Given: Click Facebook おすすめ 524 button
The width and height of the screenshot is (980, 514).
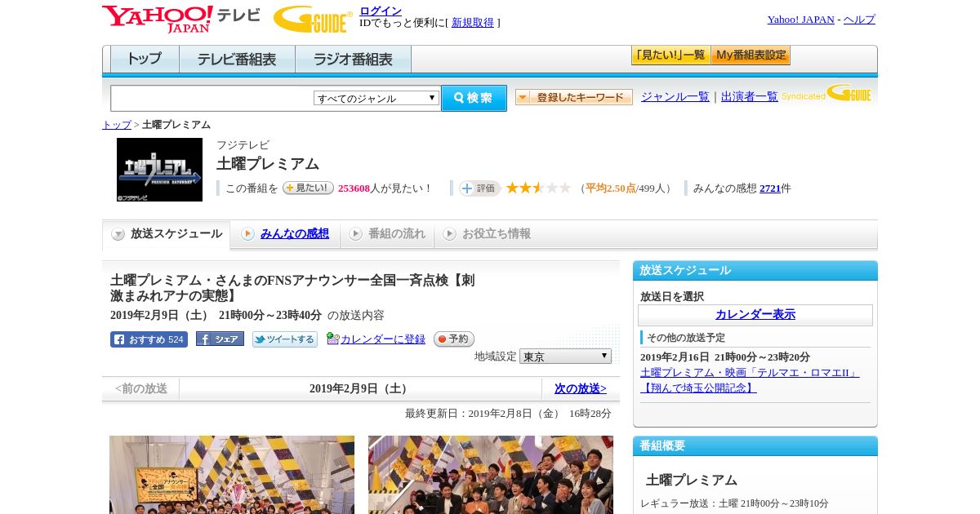Looking at the screenshot, I should coord(149,339).
